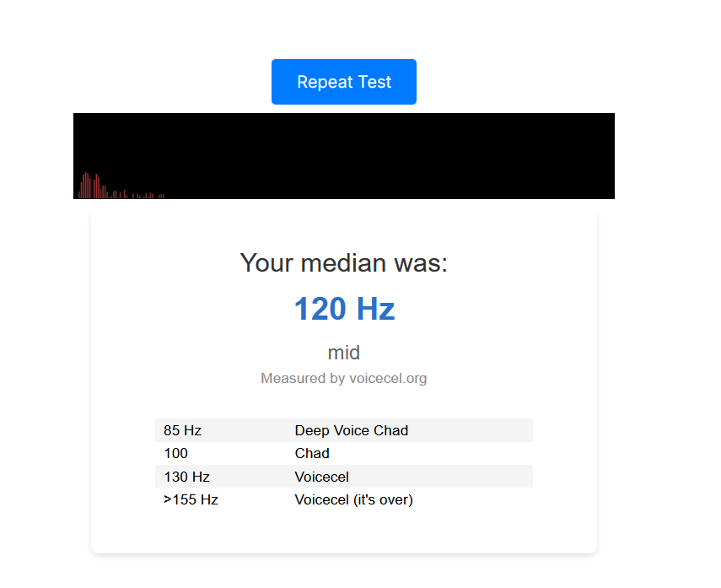Click the short red bars at the spectrum's tail

[x=160, y=196]
